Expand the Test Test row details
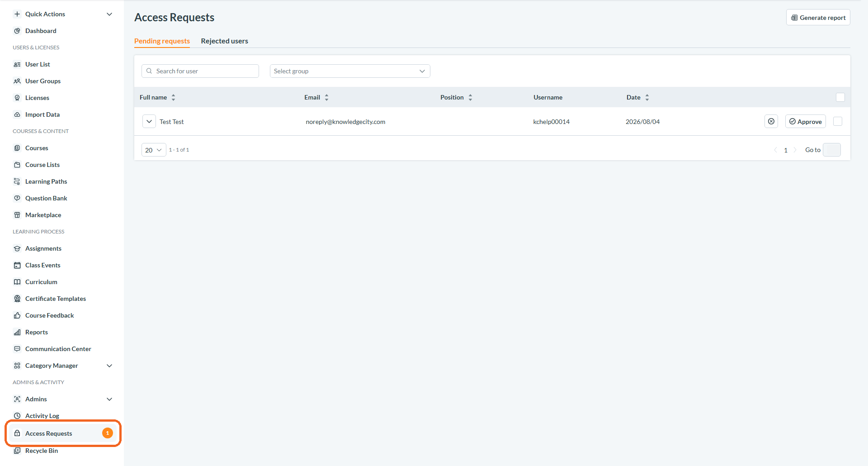This screenshot has height=466, width=868. (x=149, y=121)
